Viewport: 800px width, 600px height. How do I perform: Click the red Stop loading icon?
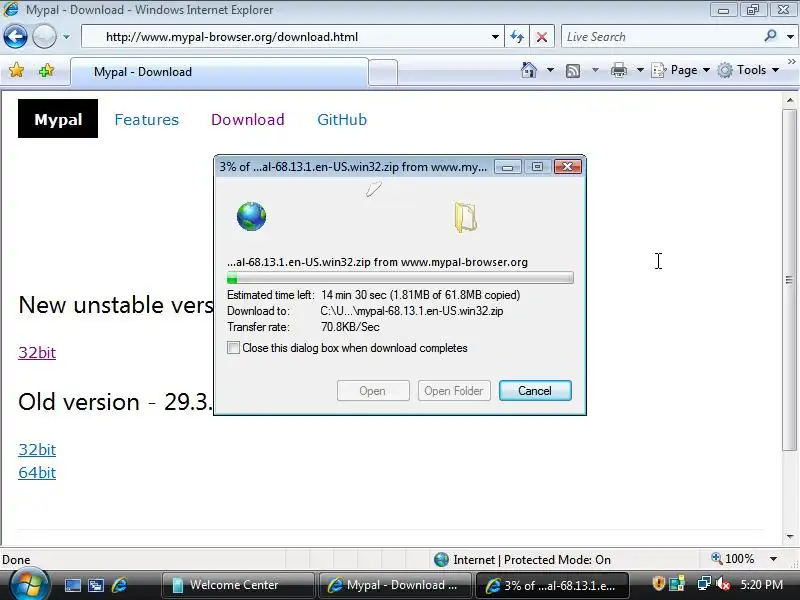coord(542,37)
